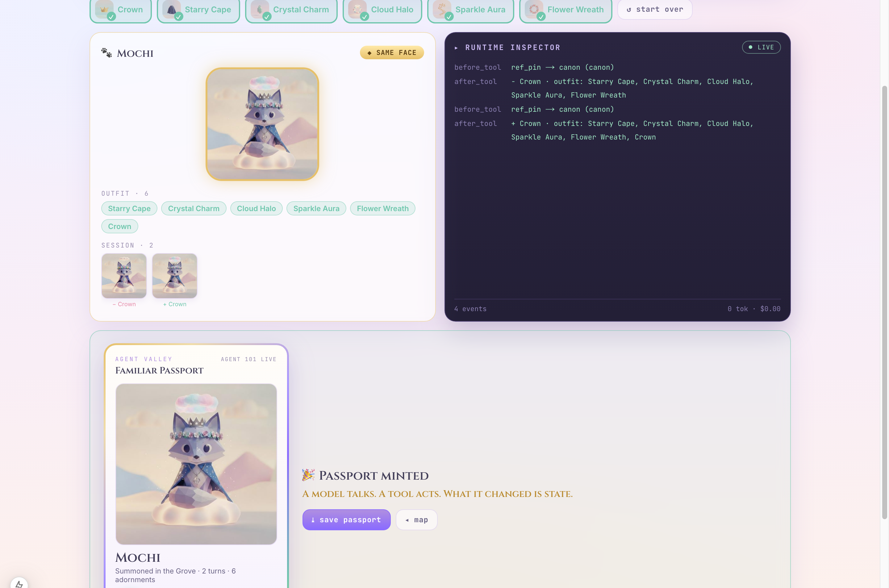Toggle the Starry Cape accessory chip
Screen dimensions: 889x588
pyautogui.click(x=198, y=10)
